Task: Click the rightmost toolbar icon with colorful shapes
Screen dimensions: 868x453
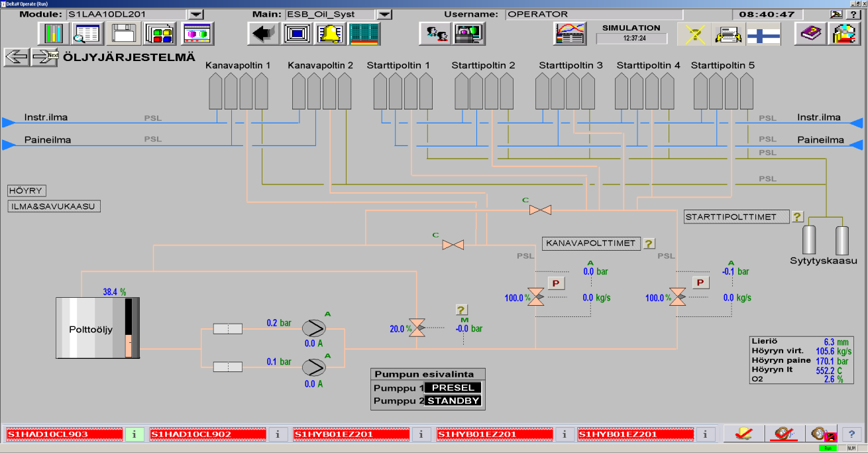Action: [844, 33]
